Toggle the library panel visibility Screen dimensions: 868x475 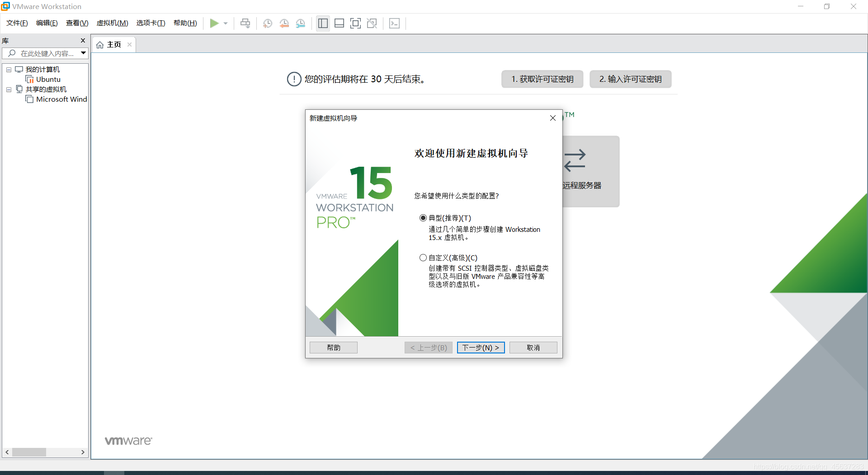323,23
